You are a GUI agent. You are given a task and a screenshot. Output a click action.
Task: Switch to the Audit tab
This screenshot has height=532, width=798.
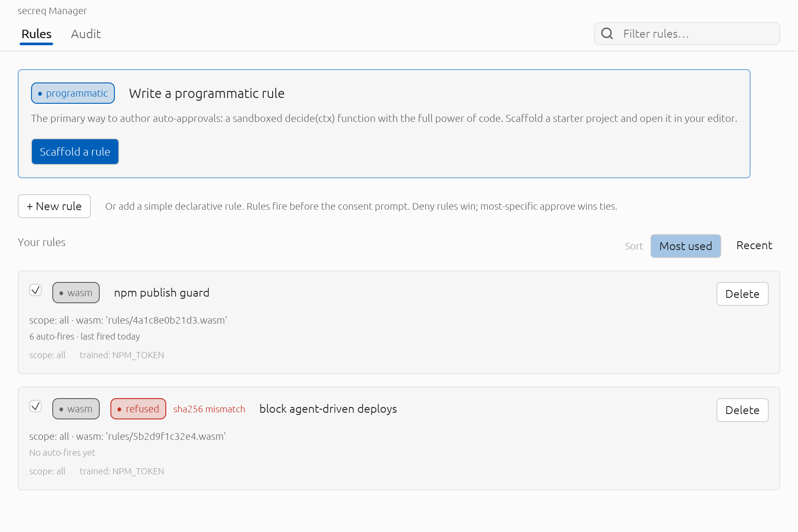tap(86, 34)
